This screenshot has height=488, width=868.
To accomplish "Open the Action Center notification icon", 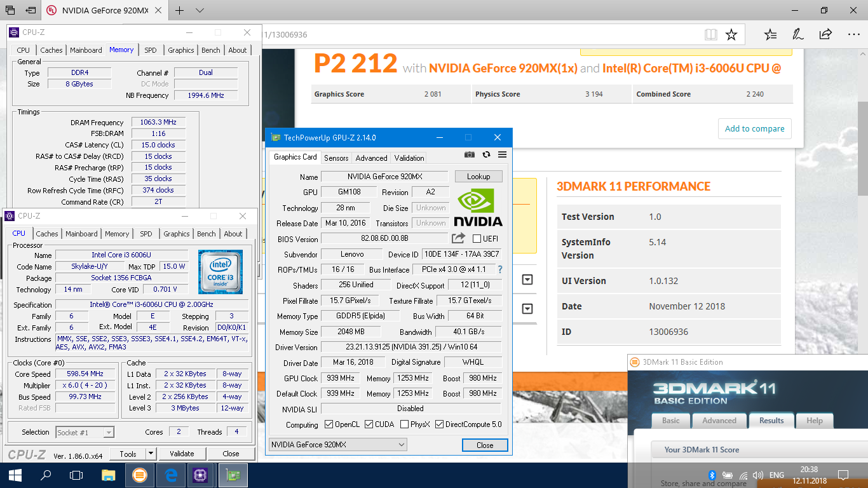I will [843, 475].
